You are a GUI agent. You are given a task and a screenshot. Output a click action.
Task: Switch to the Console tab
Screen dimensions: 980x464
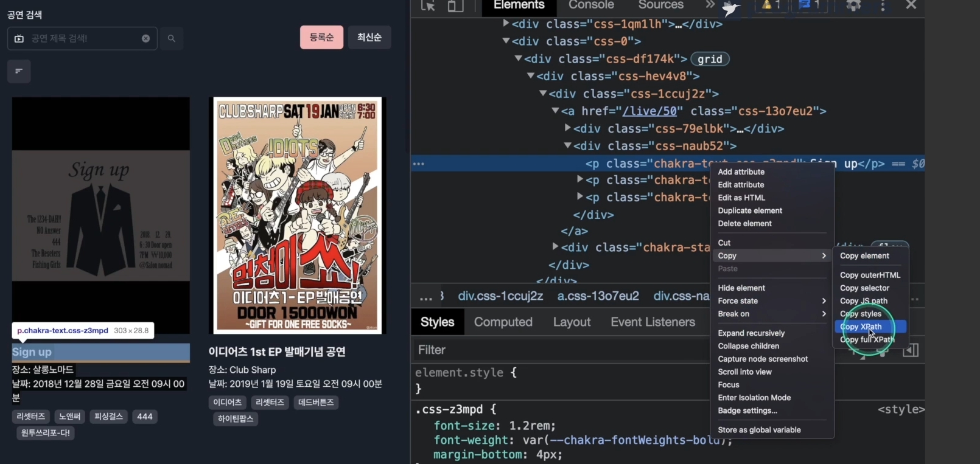pos(591,5)
